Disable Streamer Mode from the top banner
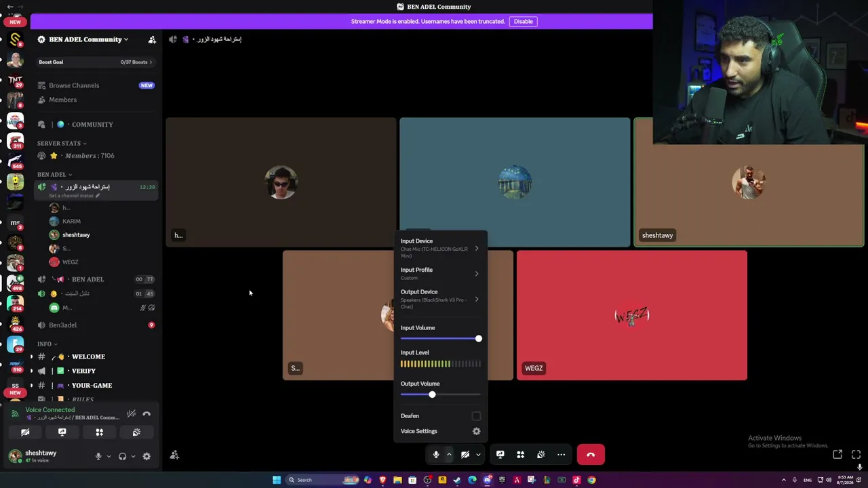This screenshot has width=868, height=488. pyautogui.click(x=523, y=21)
